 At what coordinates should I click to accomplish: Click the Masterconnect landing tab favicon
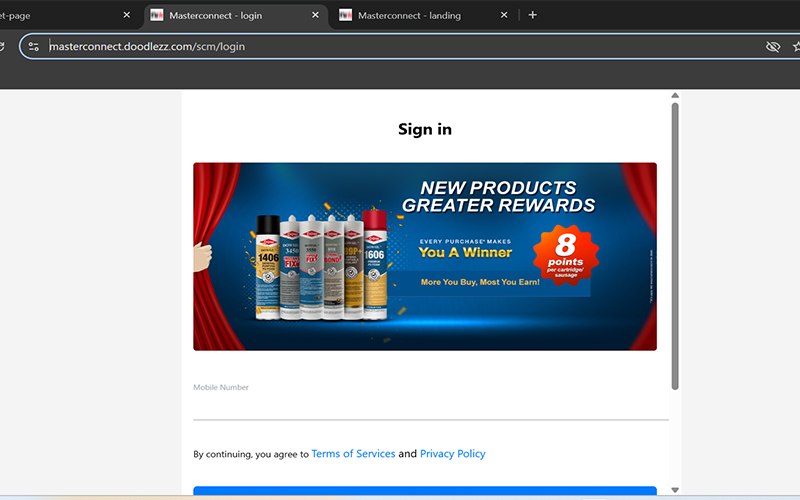(x=345, y=15)
